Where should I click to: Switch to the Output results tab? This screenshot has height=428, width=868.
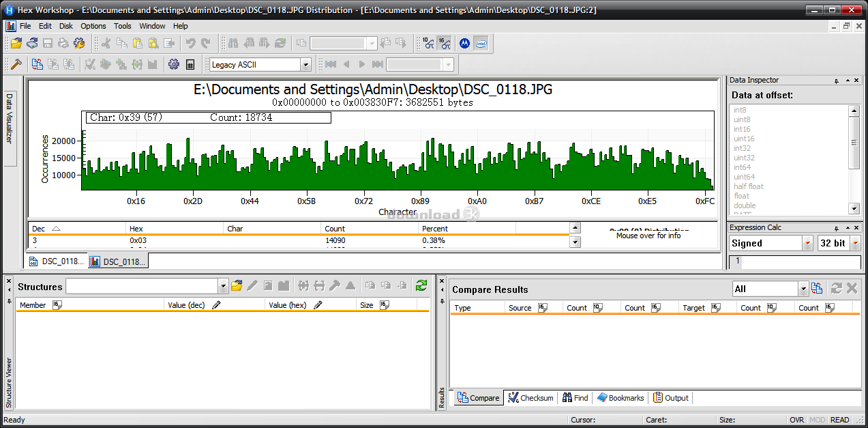coord(671,398)
